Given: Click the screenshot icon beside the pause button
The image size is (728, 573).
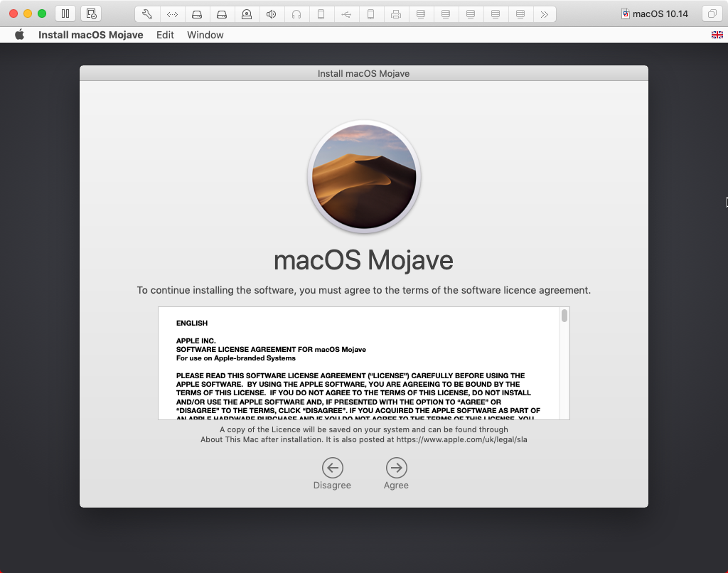Looking at the screenshot, I should coord(91,13).
